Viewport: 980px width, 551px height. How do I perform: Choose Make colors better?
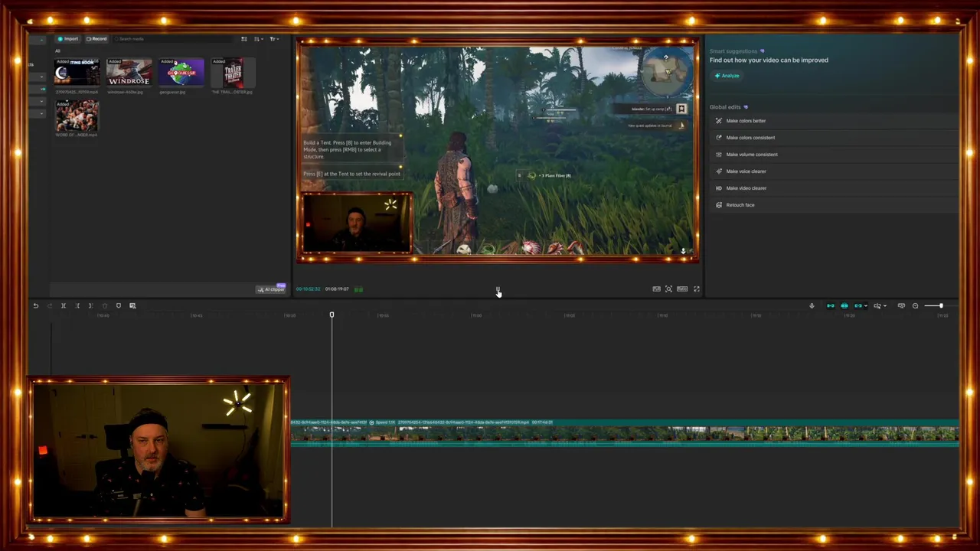point(832,121)
